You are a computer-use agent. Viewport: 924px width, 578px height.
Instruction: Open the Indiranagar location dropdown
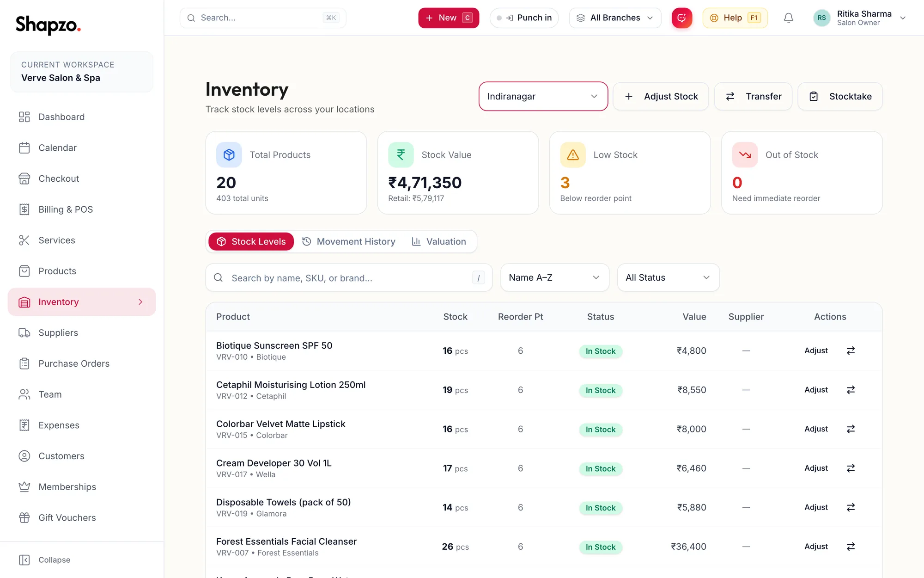pyautogui.click(x=543, y=96)
